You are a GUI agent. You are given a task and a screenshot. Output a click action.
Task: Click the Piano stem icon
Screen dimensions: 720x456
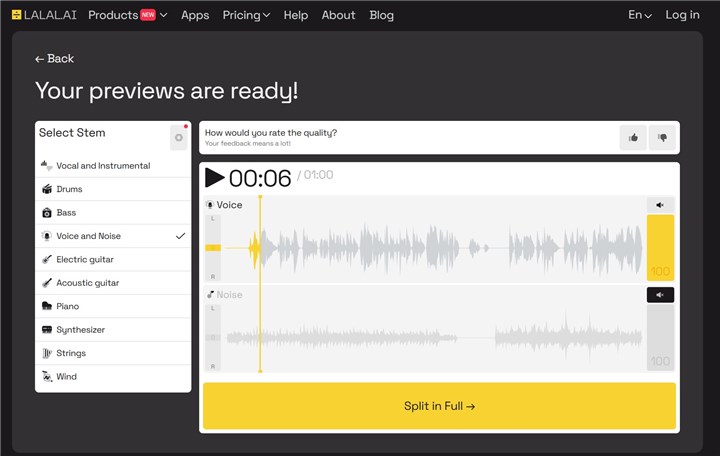coord(47,306)
